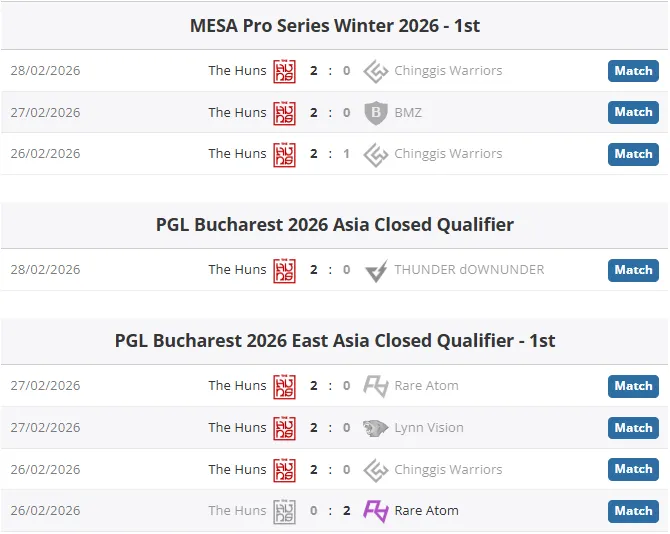Click the purple Rare Atom logo
This screenshot has width=670, height=534.
click(x=376, y=511)
